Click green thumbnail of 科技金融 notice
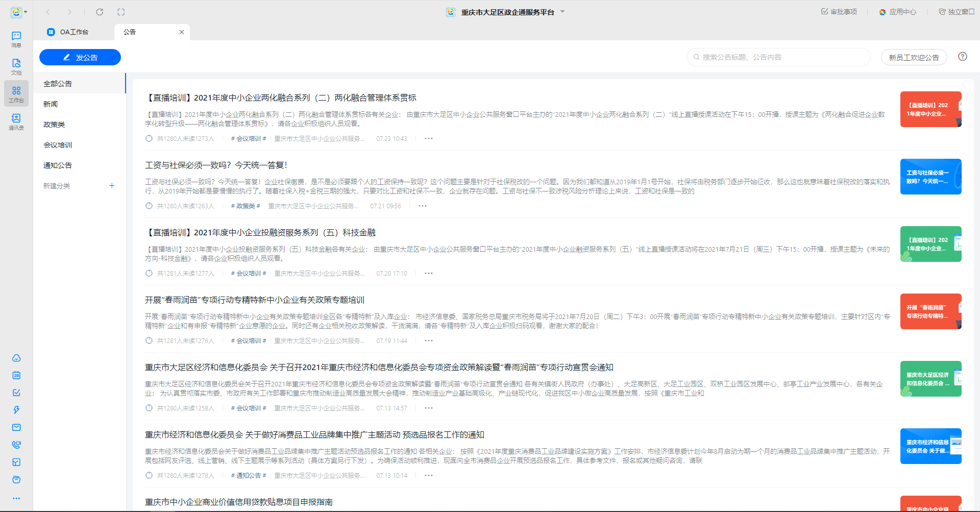This screenshot has width=980, height=512. point(931,244)
